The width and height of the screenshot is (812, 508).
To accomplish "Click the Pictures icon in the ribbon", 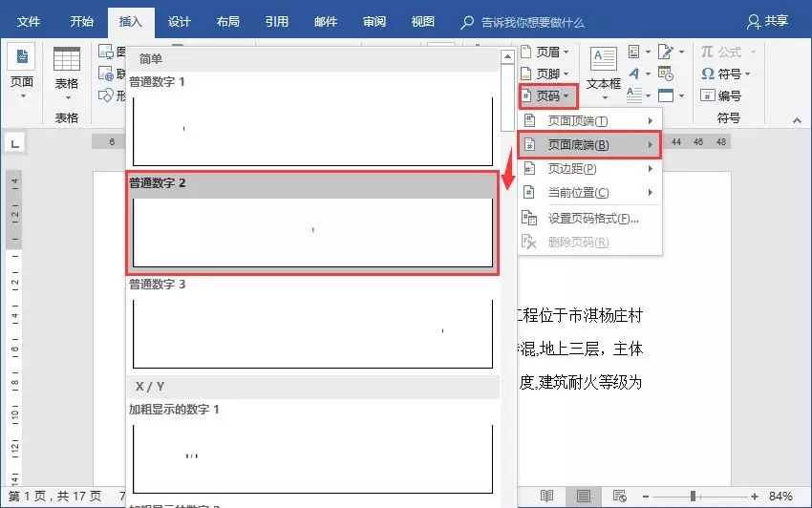I will point(106,52).
